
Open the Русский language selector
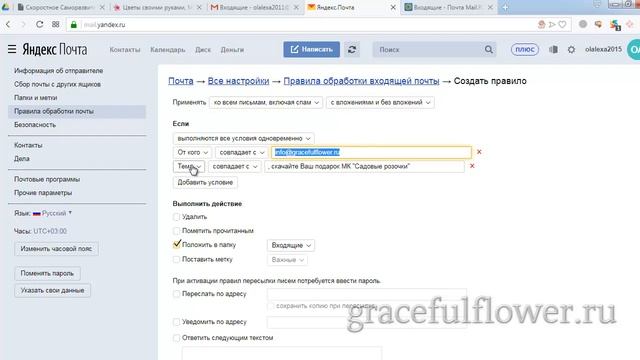[53, 213]
